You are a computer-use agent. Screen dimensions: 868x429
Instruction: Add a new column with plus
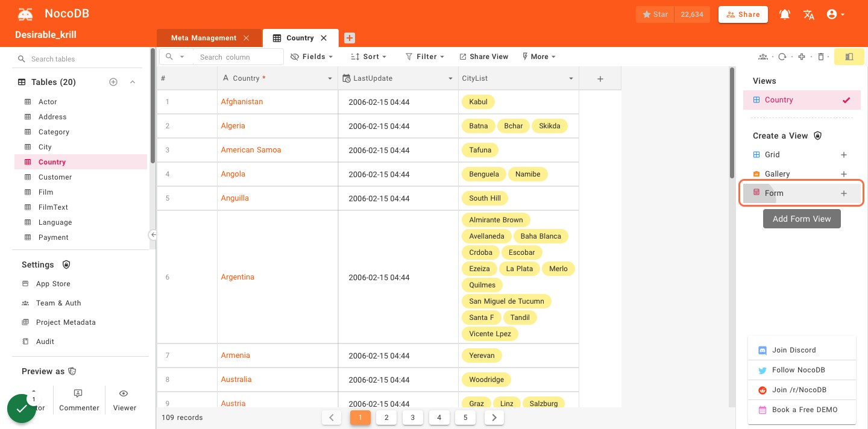(x=600, y=78)
